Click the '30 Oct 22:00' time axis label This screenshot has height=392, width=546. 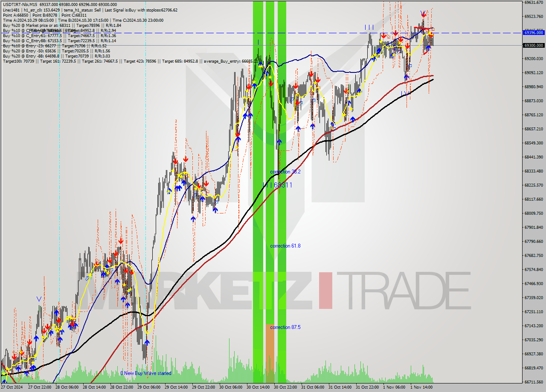coord(285,387)
